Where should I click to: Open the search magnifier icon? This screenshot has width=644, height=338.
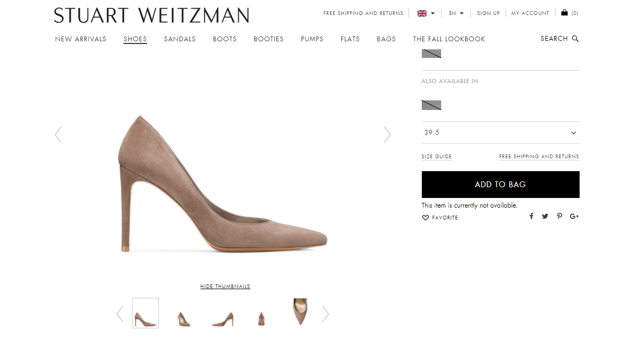574,38
